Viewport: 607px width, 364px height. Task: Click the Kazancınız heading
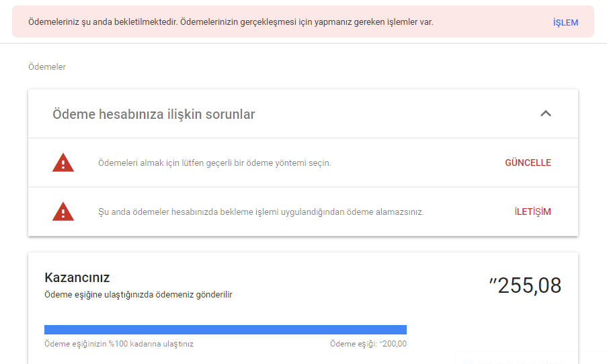(x=77, y=278)
